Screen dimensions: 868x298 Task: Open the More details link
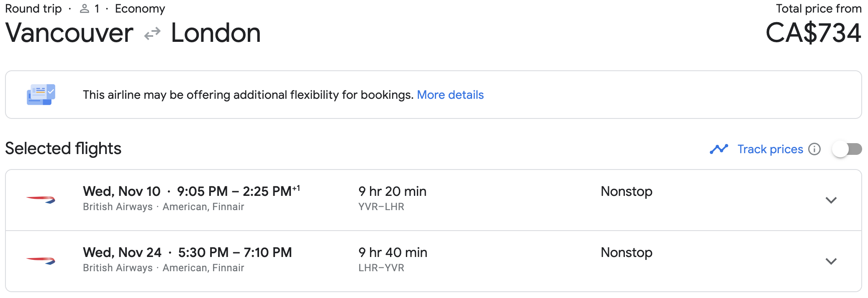pyautogui.click(x=450, y=95)
